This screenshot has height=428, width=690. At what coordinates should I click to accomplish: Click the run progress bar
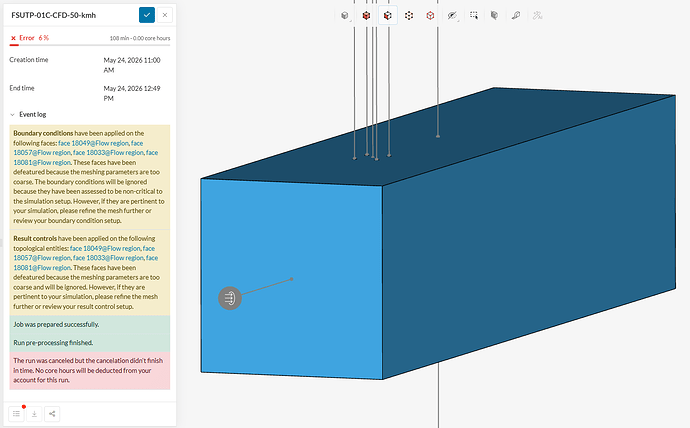90,45
